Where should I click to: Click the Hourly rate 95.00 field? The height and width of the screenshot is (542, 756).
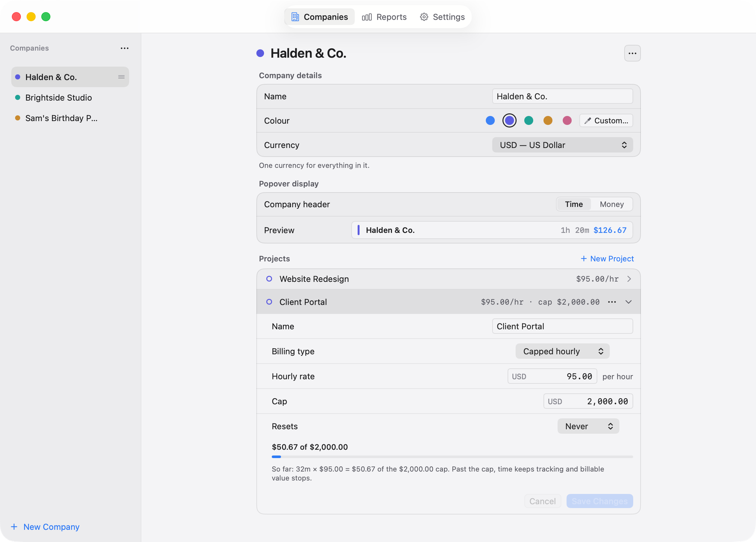coord(552,376)
